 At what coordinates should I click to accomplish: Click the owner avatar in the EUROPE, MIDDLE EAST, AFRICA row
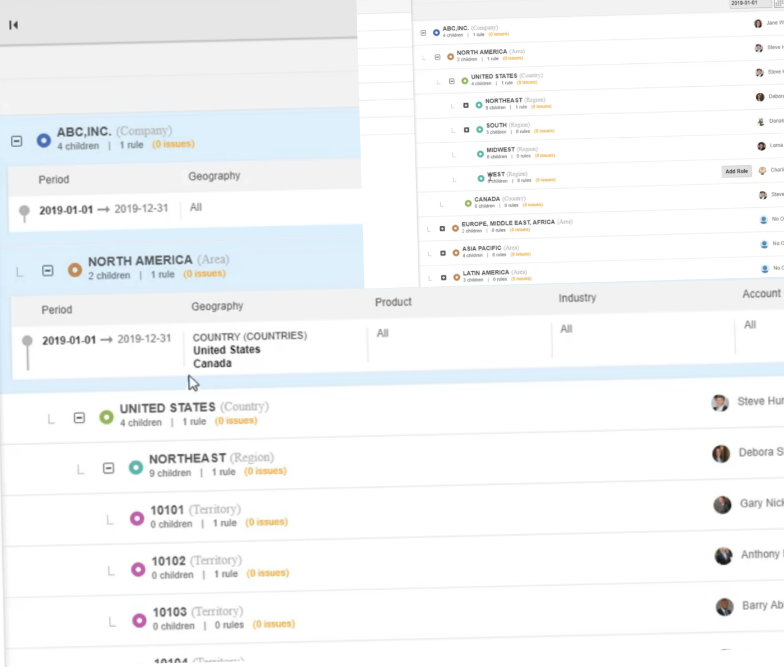[x=763, y=220]
